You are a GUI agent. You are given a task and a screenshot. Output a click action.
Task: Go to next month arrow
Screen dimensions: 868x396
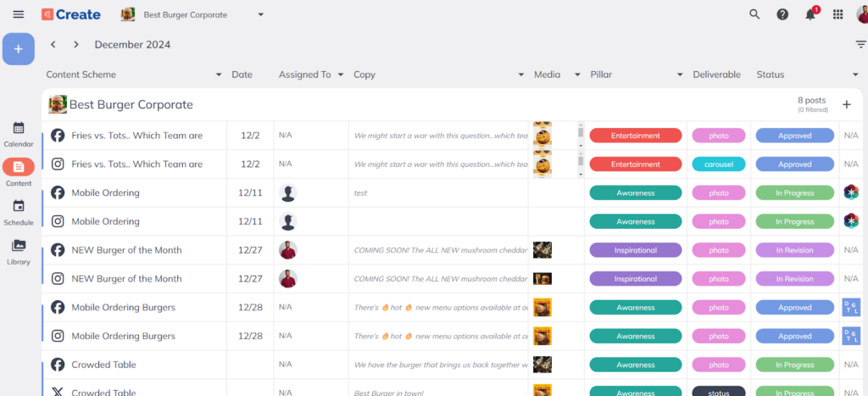[x=76, y=44]
